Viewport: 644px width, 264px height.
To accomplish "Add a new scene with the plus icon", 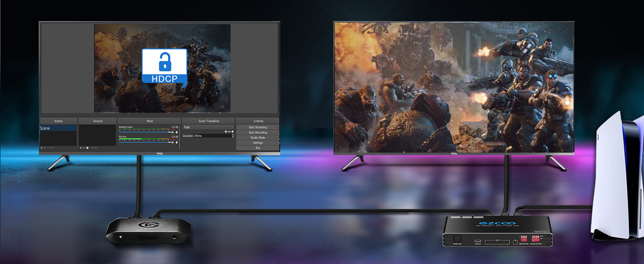I will (x=41, y=148).
